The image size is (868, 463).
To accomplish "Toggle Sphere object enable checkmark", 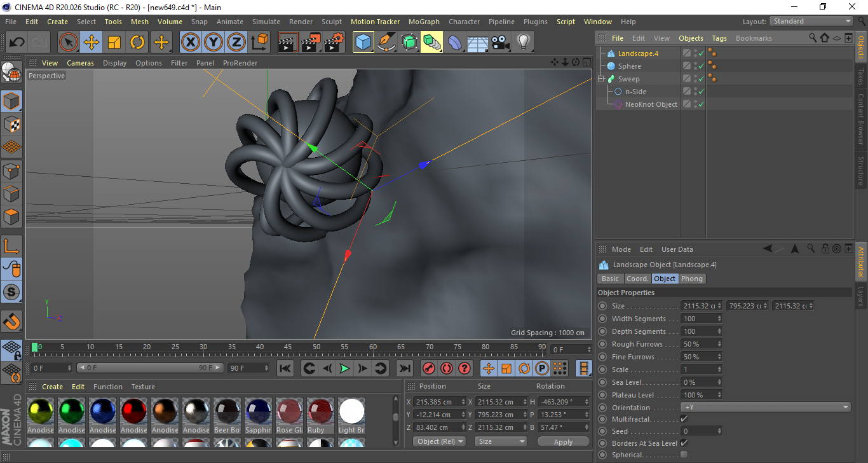I will [702, 66].
